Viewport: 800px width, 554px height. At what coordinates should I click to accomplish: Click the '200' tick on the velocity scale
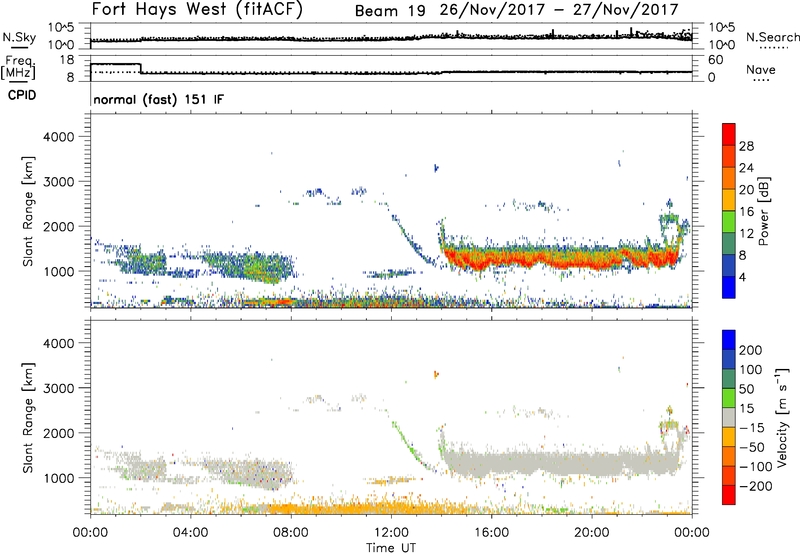click(751, 350)
